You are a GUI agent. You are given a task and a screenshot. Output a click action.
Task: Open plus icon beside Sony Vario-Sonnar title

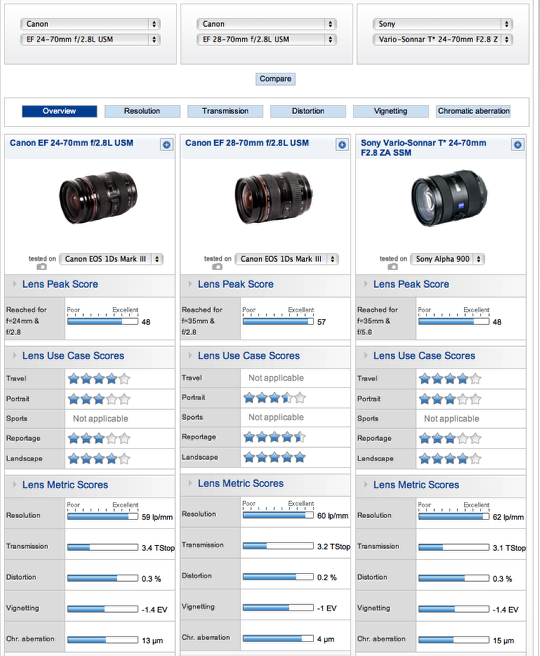(517, 145)
